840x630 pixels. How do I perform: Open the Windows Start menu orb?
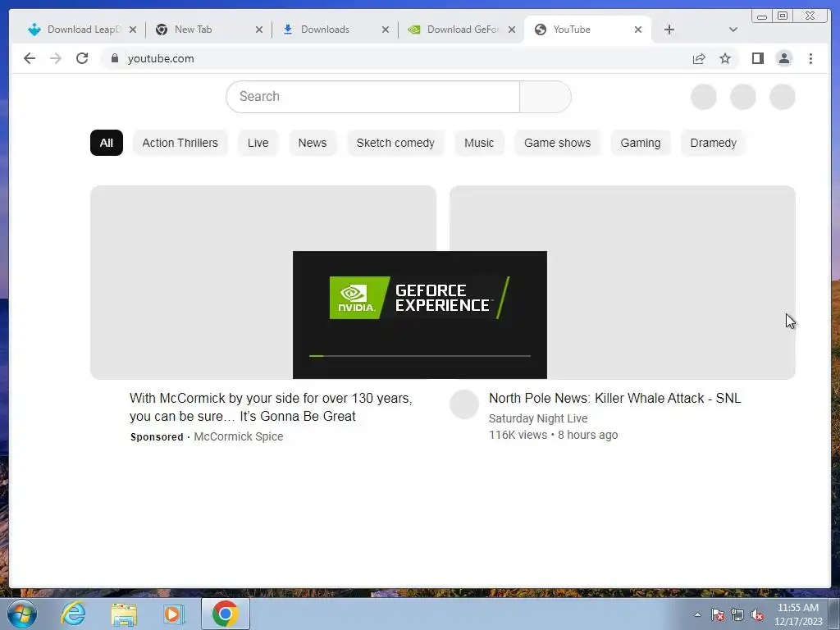point(22,614)
